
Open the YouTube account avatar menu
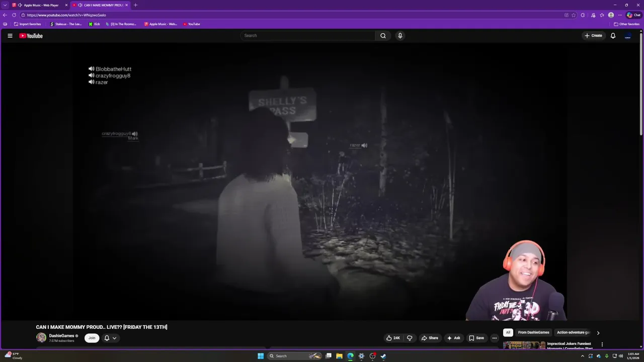pos(628,36)
